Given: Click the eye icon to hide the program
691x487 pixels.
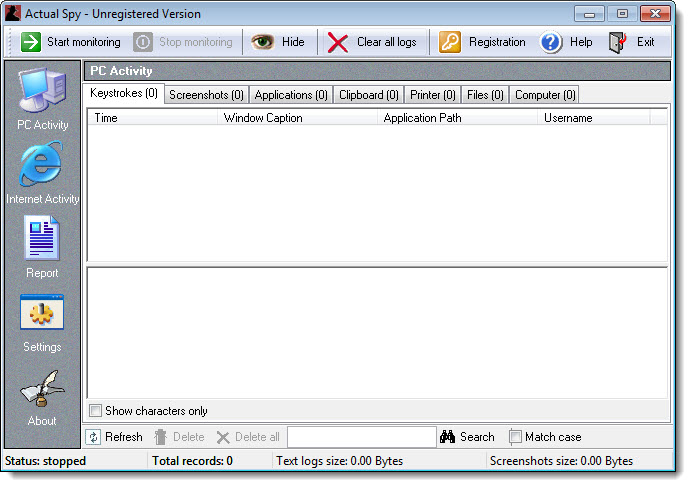Looking at the screenshot, I should pos(263,42).
